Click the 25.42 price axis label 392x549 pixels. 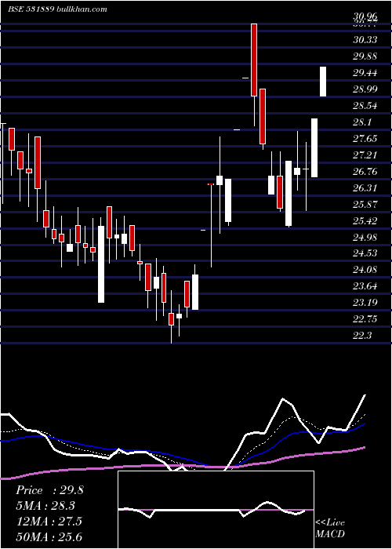click(x=365, y=221)
